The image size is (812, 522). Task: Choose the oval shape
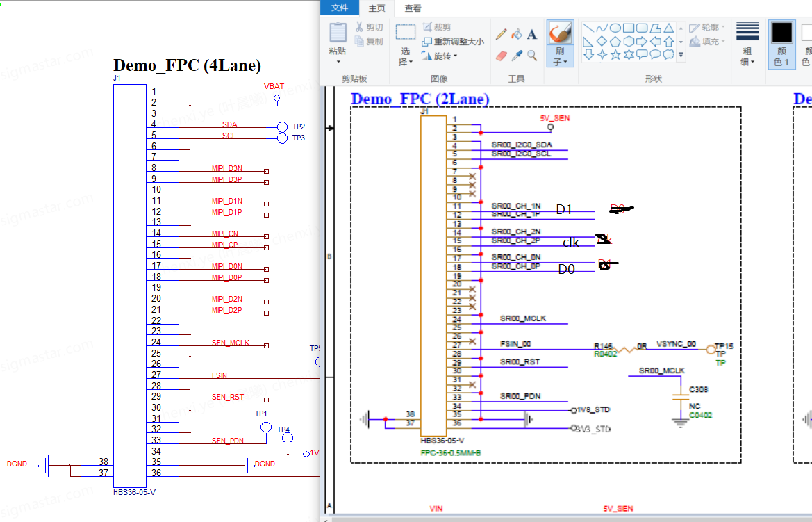coord(615,28)
